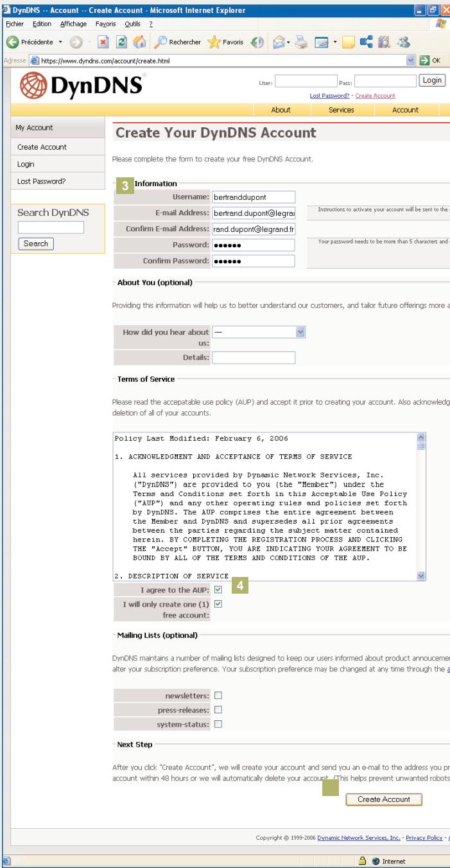Click the Search DynDNS text box
450x868 pixels.
[51, 227]
